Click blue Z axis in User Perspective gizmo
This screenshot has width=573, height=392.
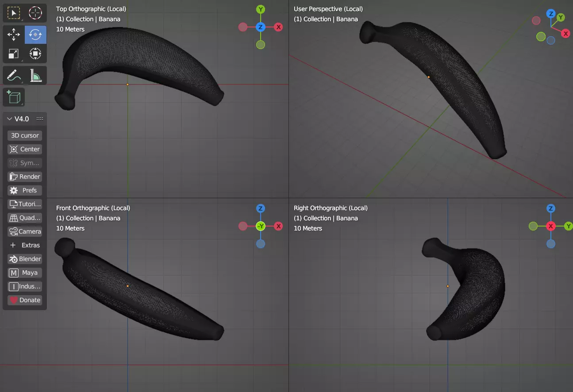tap(551, 14)
